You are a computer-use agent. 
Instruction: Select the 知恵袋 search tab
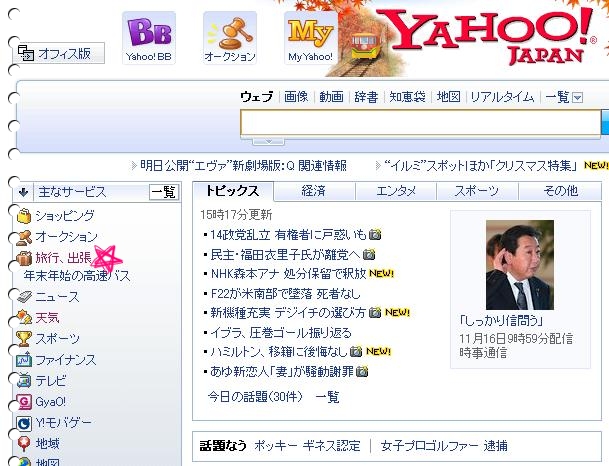click(x=407, y=97)
